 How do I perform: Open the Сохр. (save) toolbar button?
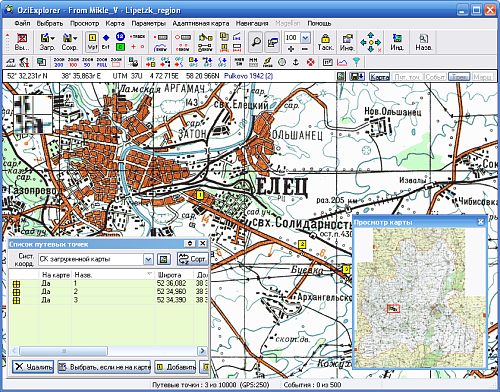coord(69,42)
